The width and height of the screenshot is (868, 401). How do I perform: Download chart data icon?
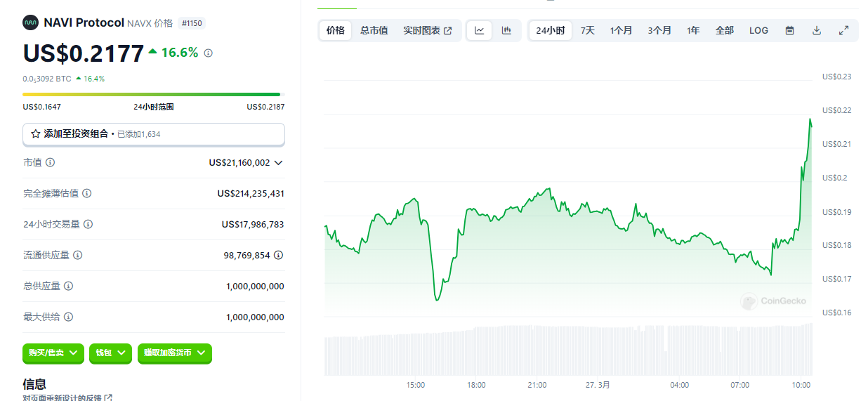(x=817, y=31)
